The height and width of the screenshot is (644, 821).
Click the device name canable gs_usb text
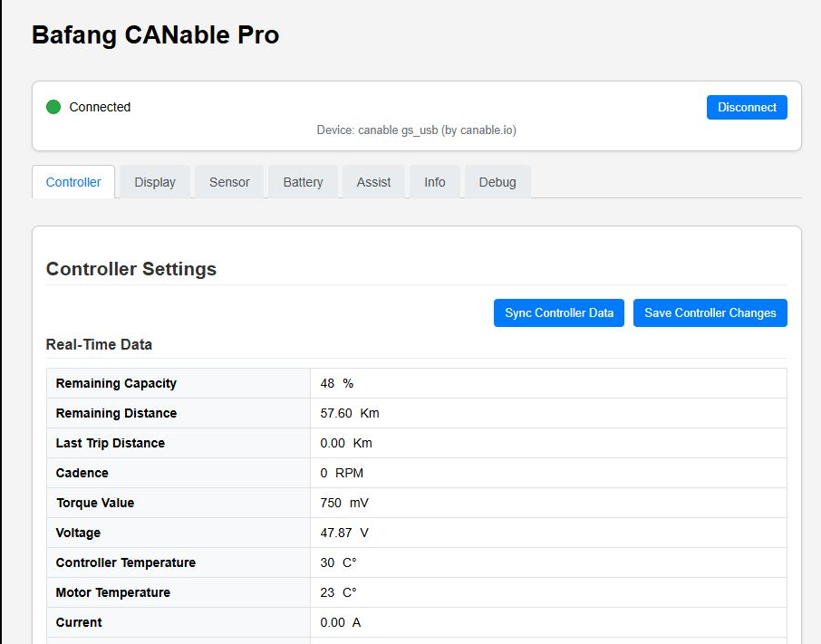[x=416, y=130]
